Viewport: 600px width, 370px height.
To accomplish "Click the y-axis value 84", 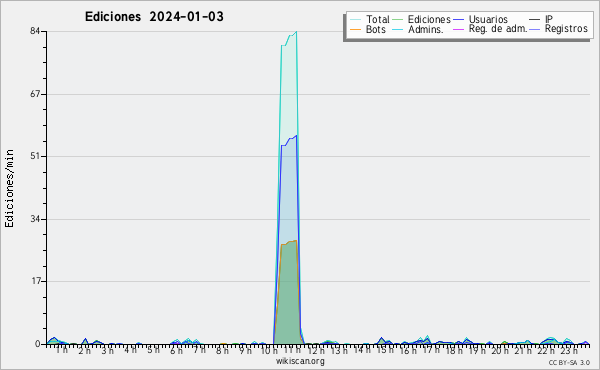I will pos(35,31).
